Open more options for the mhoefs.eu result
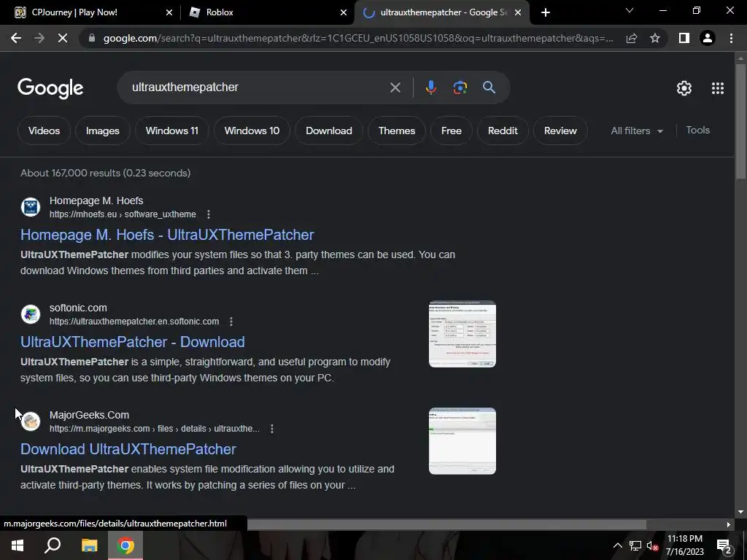This screenshot has width=747, height=560. pyautogui.click(x=208, y=214)
